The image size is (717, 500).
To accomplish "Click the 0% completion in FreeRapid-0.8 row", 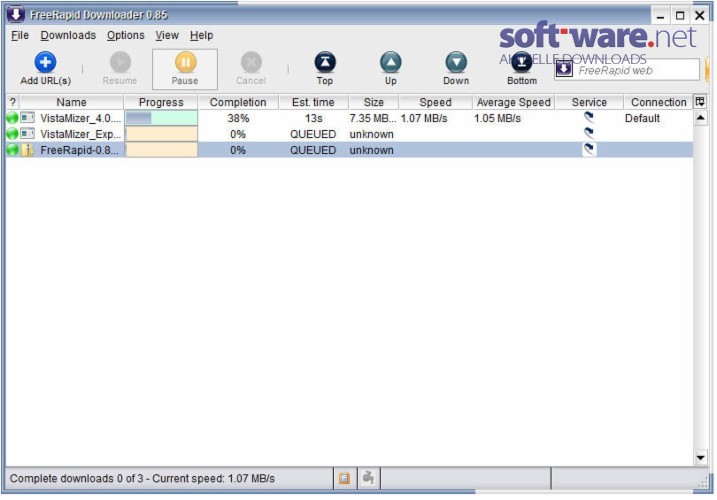I will coord(238,150).
